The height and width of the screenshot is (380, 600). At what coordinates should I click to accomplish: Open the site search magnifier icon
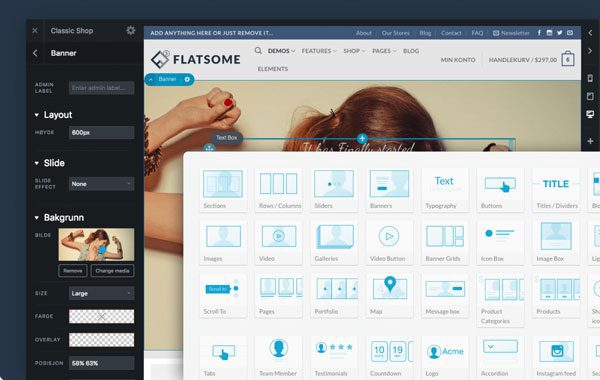258,51
